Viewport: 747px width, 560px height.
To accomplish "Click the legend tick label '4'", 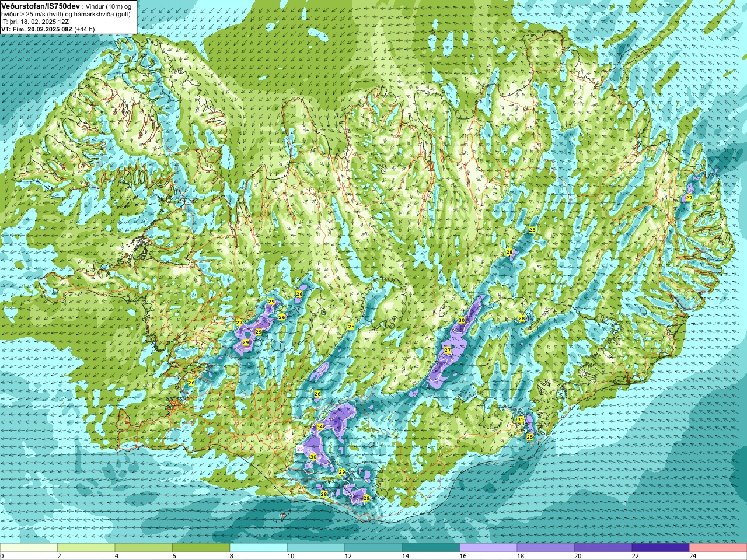I will coord(117,556).
